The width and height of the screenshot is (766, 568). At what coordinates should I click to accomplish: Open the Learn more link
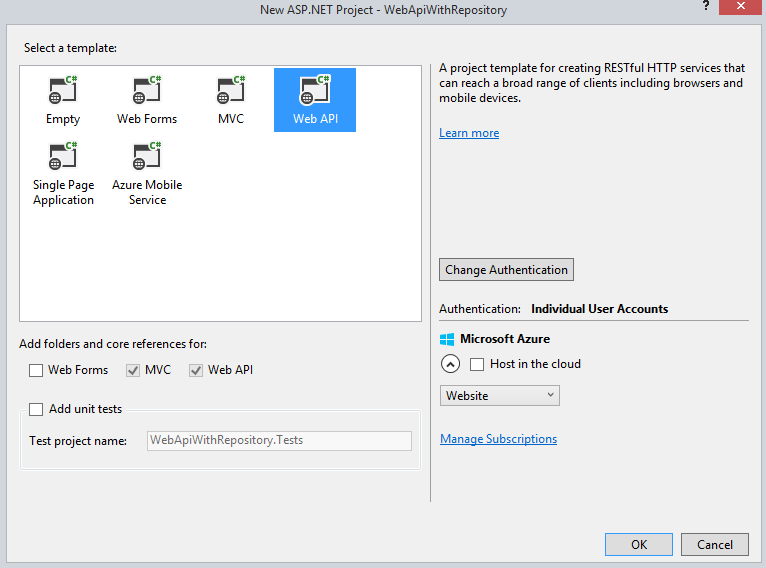point(469,133)
